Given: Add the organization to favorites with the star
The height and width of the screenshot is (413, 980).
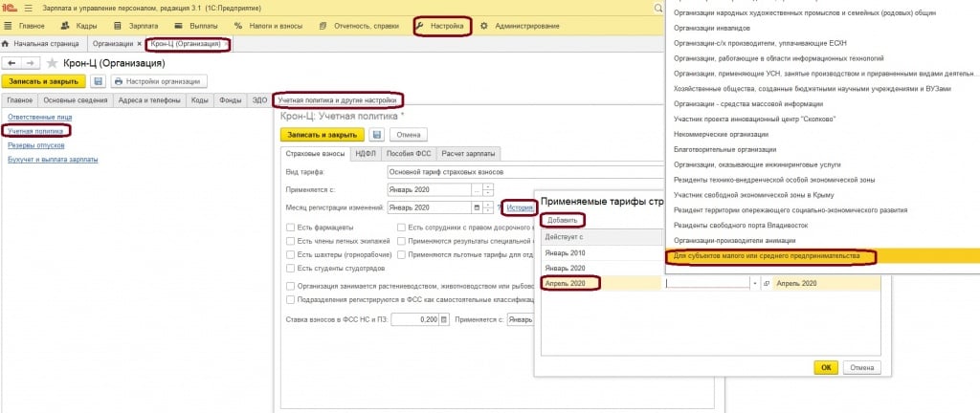Looking at the screenshot, I should coord(51,63).
